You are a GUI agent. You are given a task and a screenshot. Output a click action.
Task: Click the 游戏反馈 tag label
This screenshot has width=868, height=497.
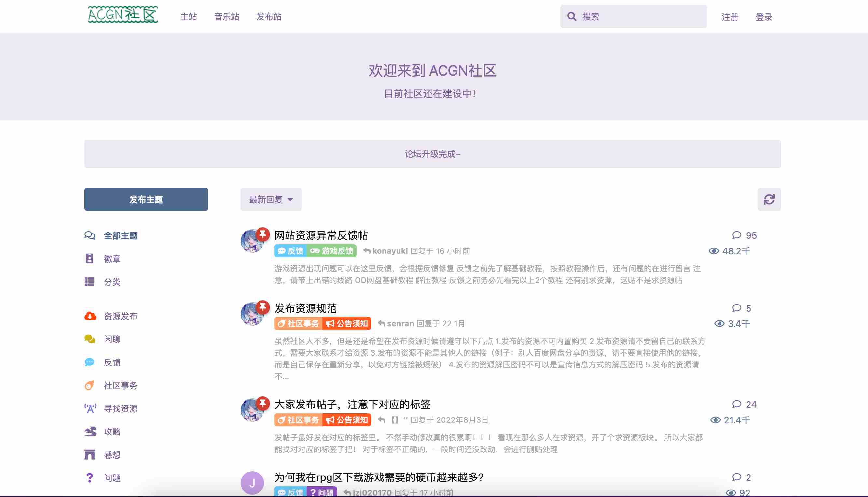[x=332, y=251]
